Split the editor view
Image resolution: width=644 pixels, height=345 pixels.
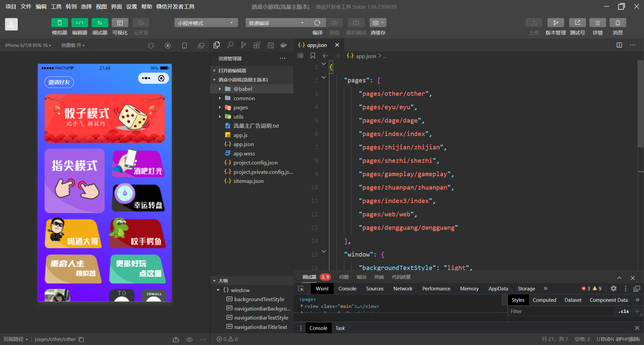[619, 45]
